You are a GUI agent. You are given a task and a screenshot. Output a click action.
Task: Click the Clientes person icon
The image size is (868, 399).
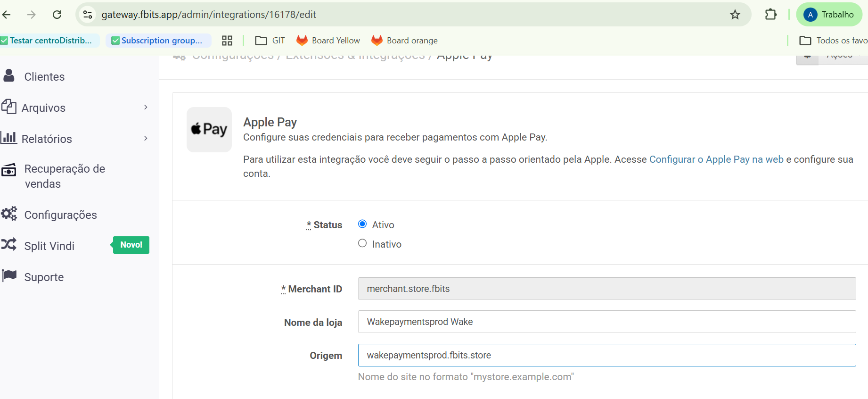coord(8,75)
